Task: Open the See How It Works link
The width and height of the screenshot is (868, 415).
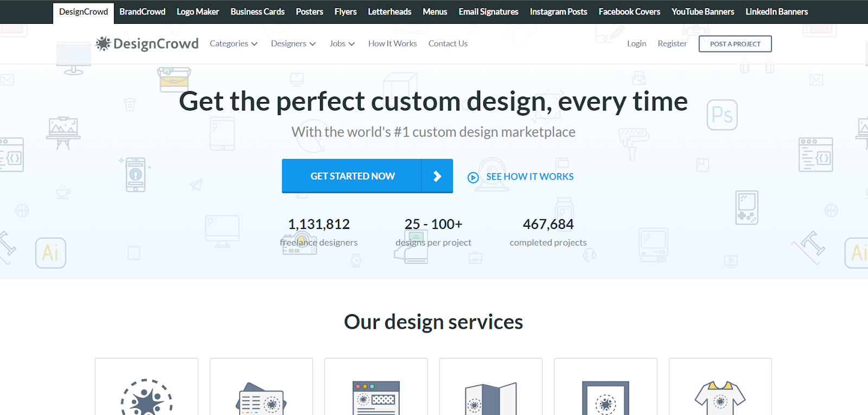Action: point(529,177)
